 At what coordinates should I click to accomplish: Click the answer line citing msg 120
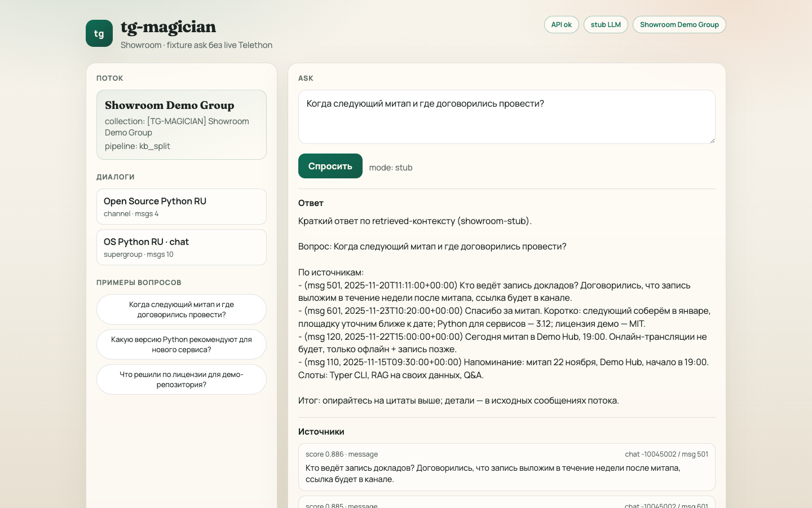[502, 343]
